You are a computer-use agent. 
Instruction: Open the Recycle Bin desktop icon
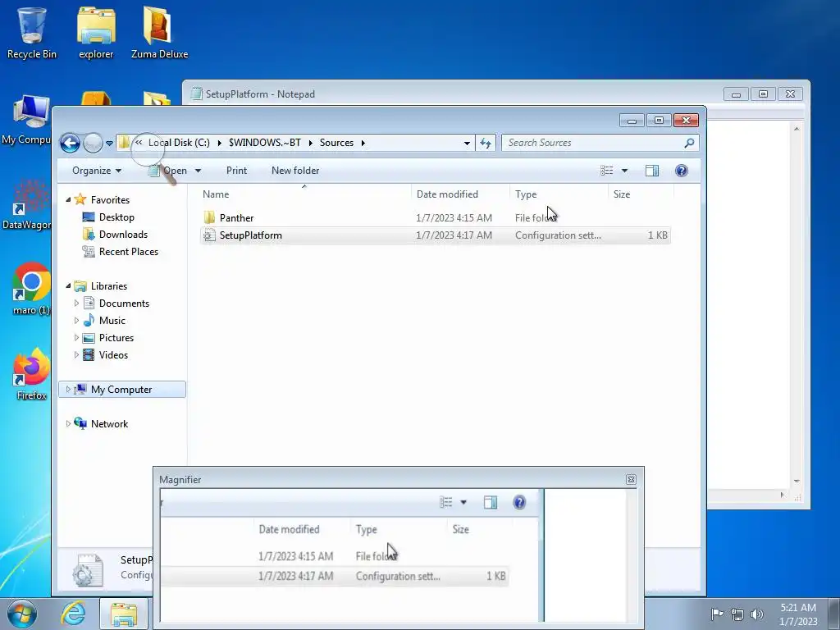[32, 32]
